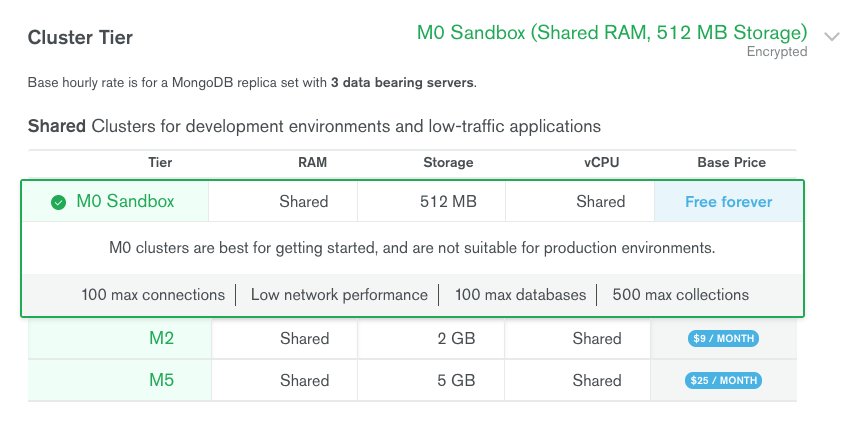The height and width of the screenshot is (423, 865).
Task: Click the $9 / MONTH price badge
Action: click(723, 339)
